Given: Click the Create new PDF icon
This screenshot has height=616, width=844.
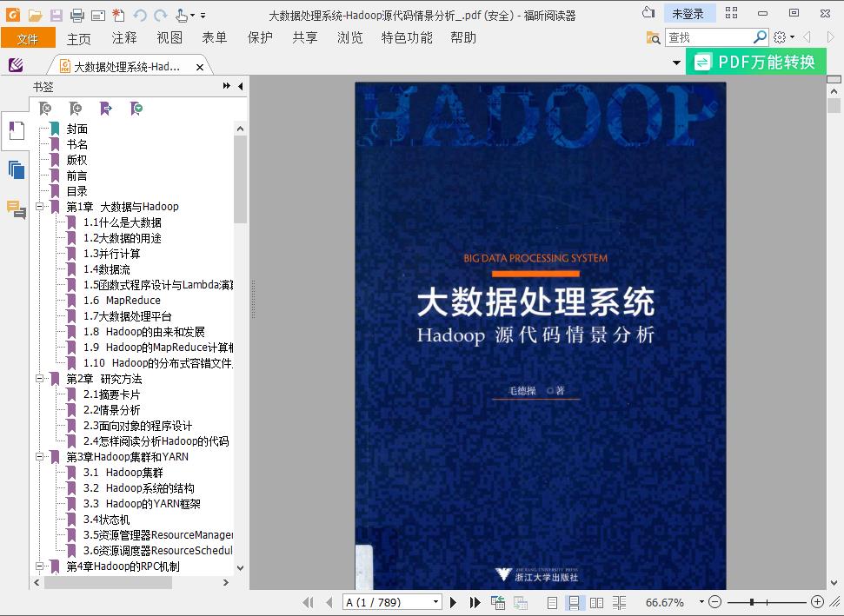Looking at the screenshot, I should (118, 15).
